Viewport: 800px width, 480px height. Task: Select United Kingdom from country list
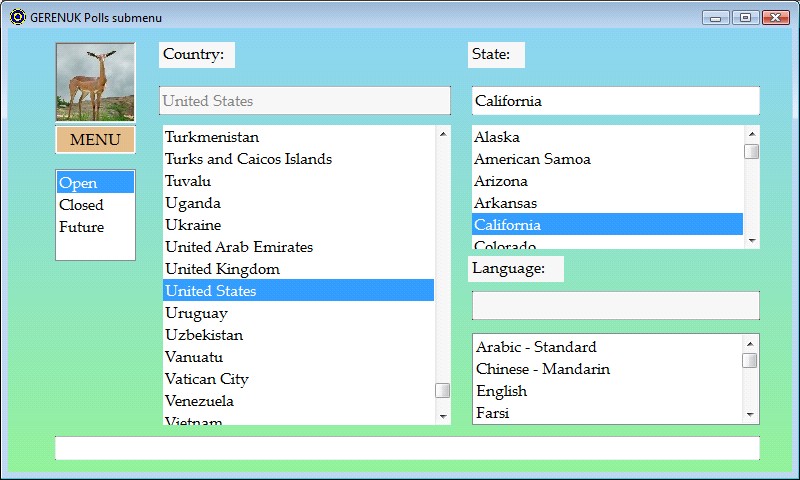pyautogui.click(x=222, y=269)
